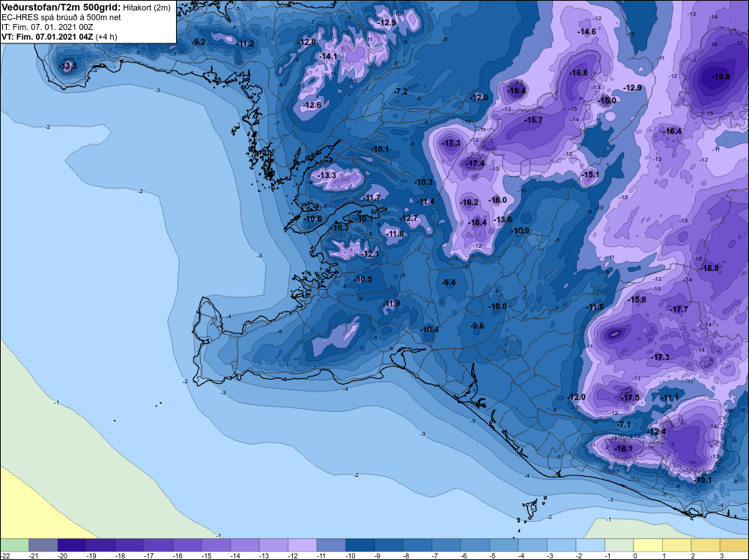This screenshot has height=560, width=749.
Task: Click the legend swatch between -17 and -16
Action: pyautogui.click(x=158, y=545)
